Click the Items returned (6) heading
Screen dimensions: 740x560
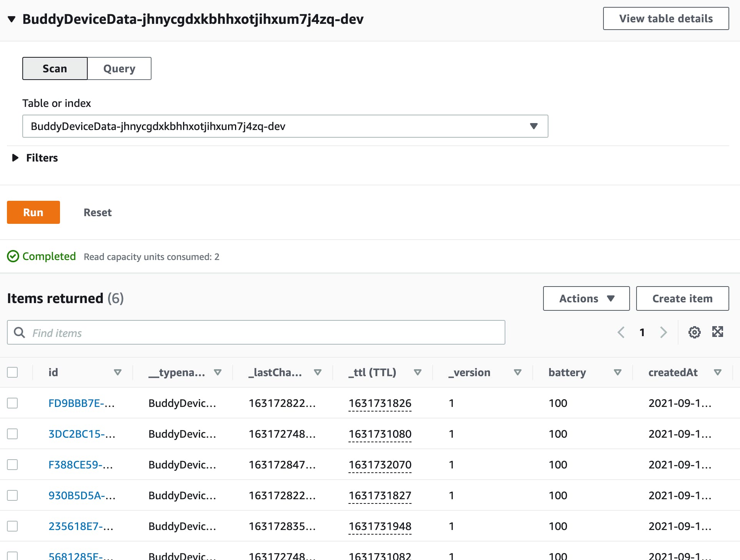65,298
